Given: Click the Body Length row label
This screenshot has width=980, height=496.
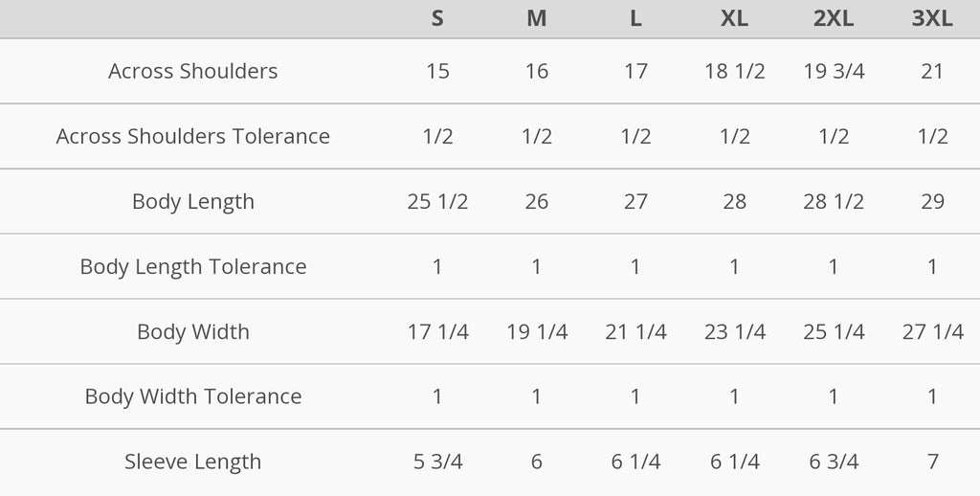Looking at the screenshot, I should 193,201.
